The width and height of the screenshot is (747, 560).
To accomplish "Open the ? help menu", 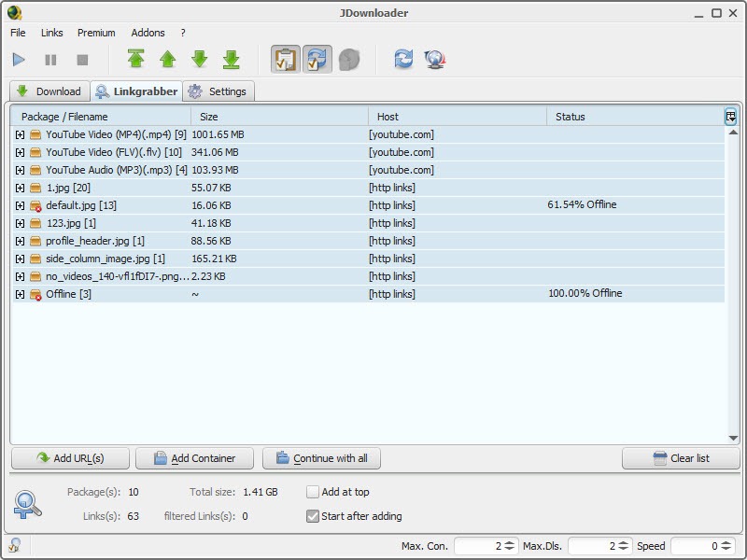I will coord(182,33).
